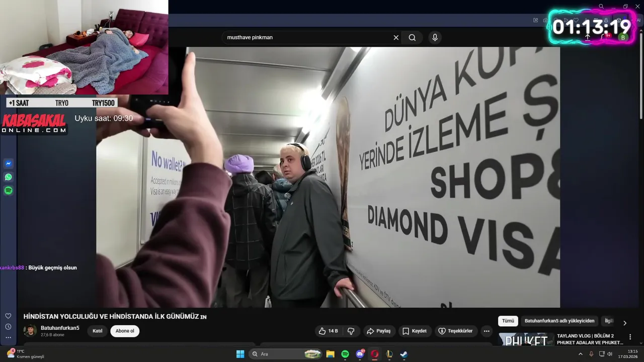644x362 pixels.
Task: Show more filter chips with arrow
Action: (625, 323)
